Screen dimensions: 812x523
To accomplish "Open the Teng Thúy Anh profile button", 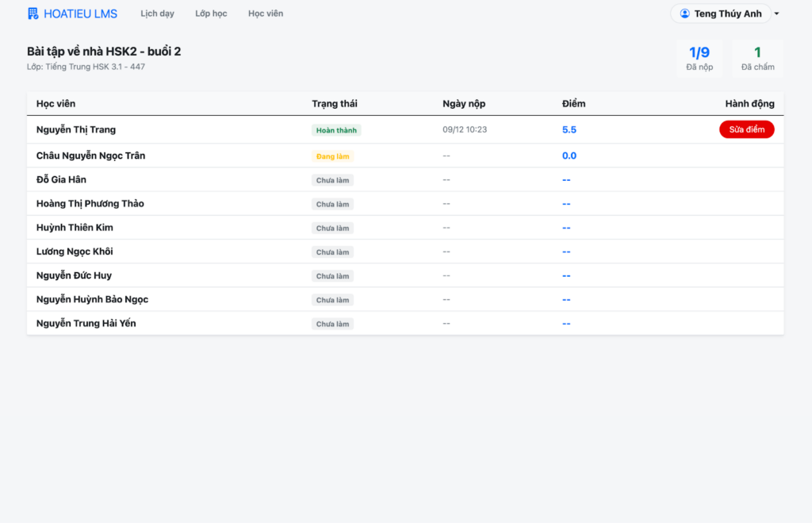I will 721,13.
